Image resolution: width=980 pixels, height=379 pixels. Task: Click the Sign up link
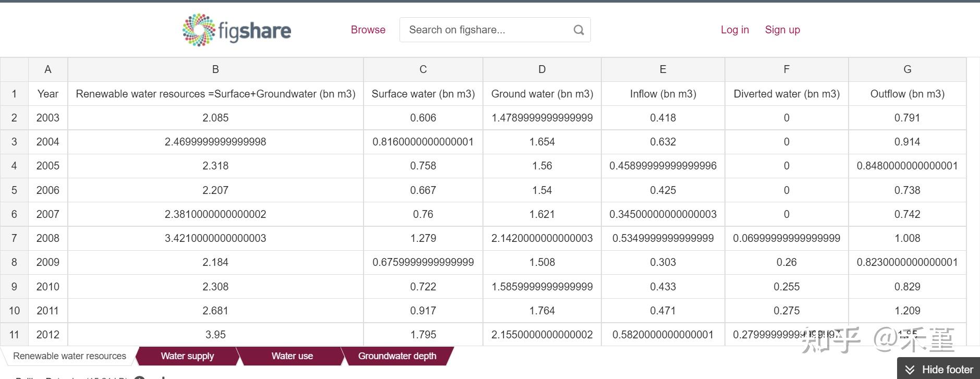point(782,30)
